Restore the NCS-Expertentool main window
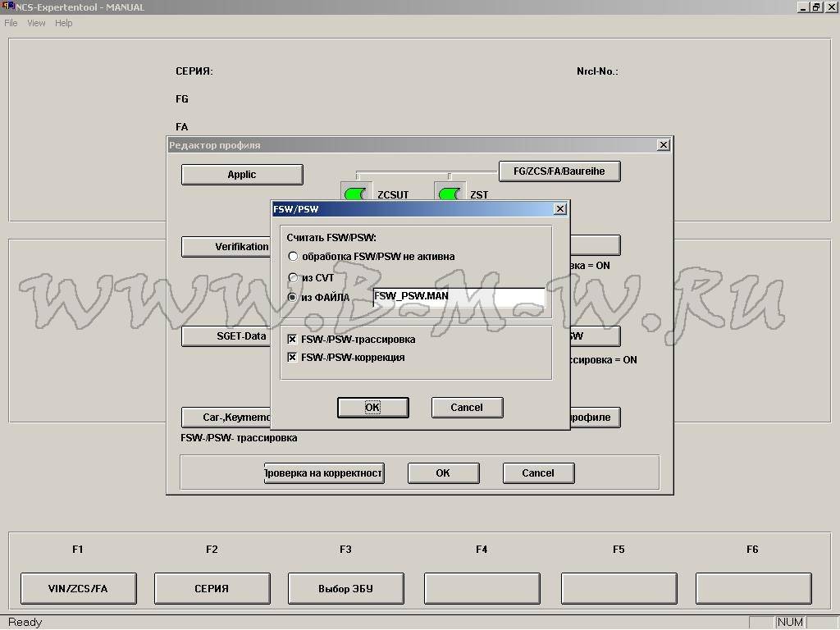Image resolution: width=840 pixels, height=630 pixels. pos(816,7)
